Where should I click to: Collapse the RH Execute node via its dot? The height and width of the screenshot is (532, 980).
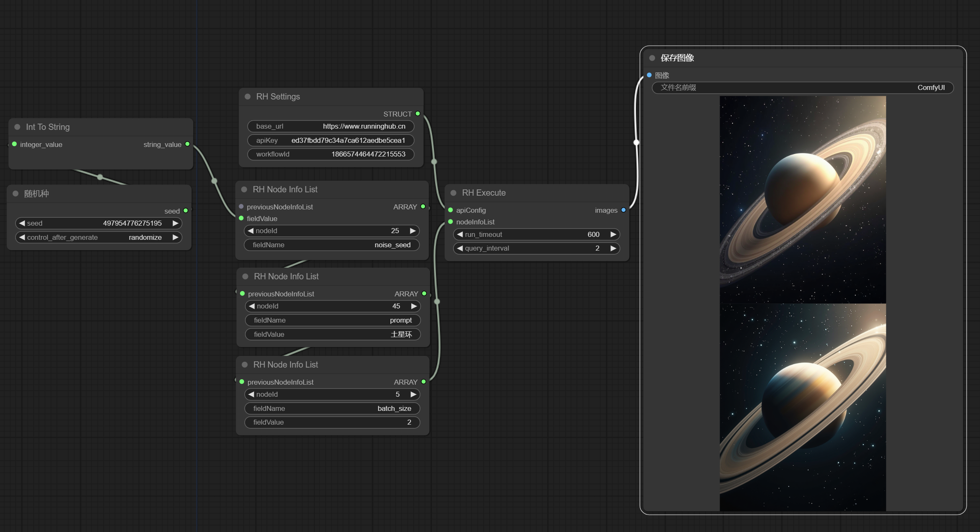coord(453,193)
